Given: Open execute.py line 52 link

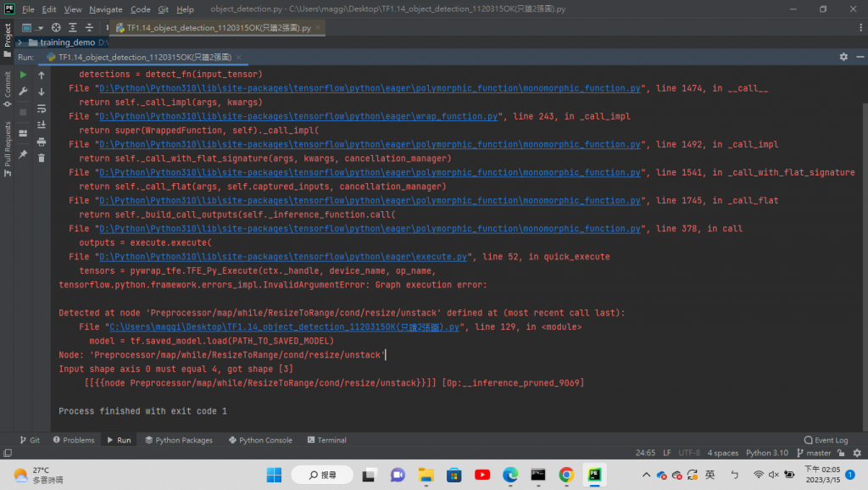Looking at the screenshot, I should (283, 257).
